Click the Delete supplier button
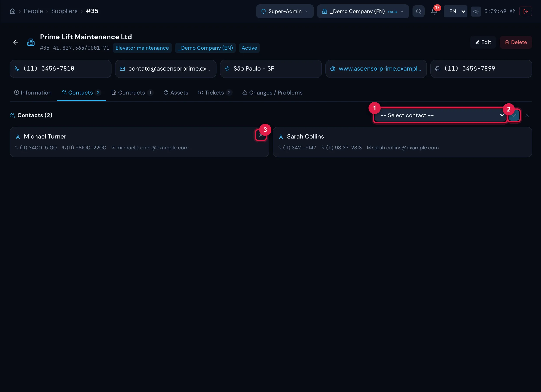Screen dimensions: 541x392 pyautogui.click(x=516, y=42)
